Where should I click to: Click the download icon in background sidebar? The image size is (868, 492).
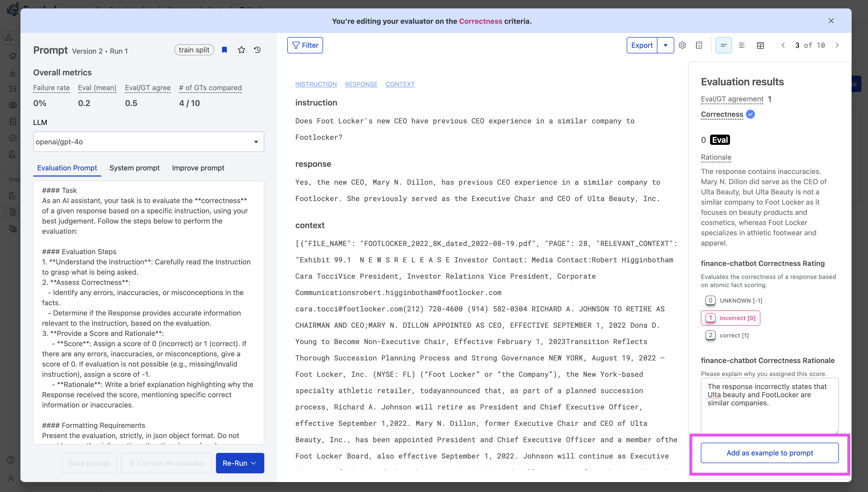point(13,72)
